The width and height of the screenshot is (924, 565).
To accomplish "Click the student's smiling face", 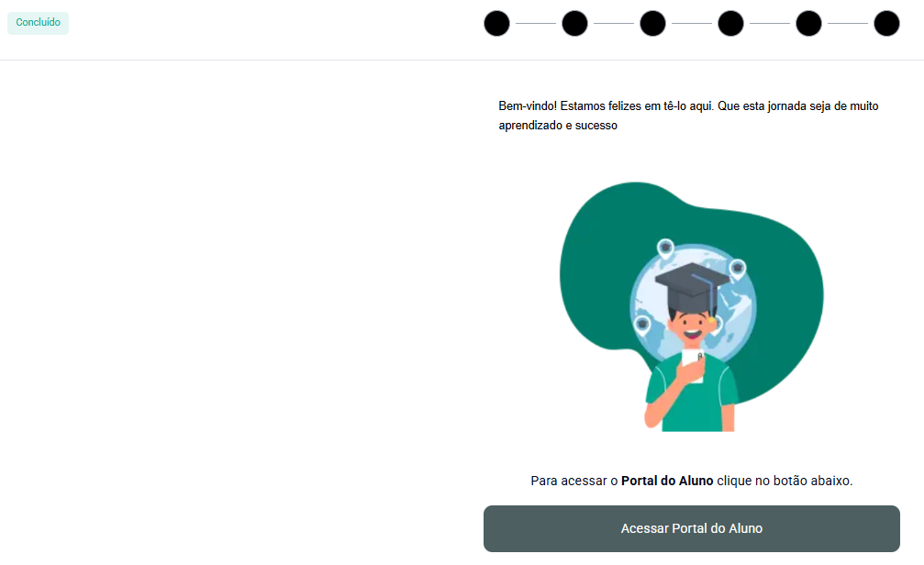I will (691, 327).
